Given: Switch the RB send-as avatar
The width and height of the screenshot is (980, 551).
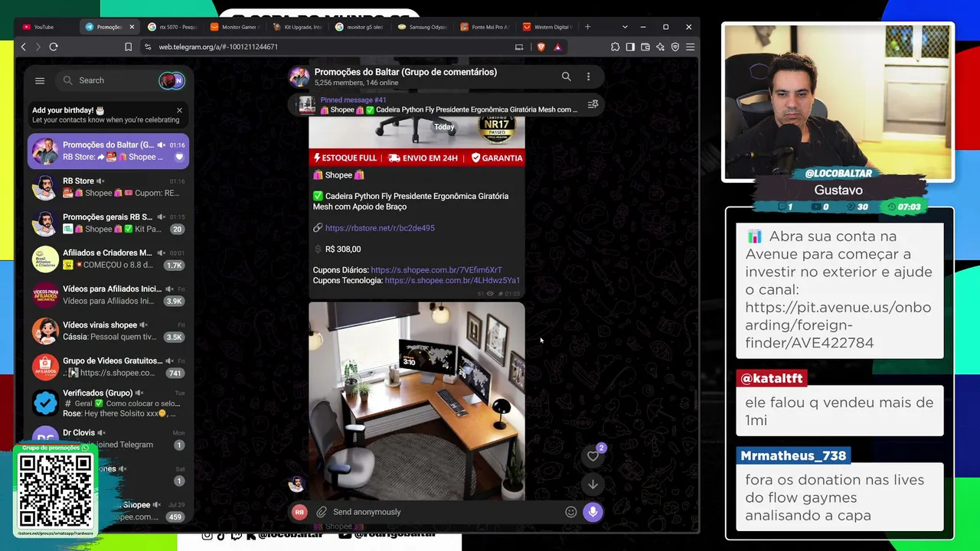Looking at the screenshot, I should (x=299, y=512).
